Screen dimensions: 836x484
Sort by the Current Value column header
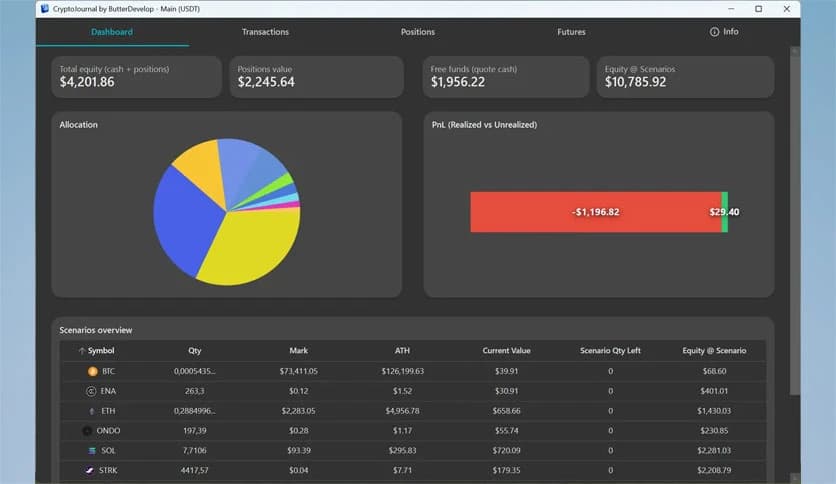tap(509, 351)
